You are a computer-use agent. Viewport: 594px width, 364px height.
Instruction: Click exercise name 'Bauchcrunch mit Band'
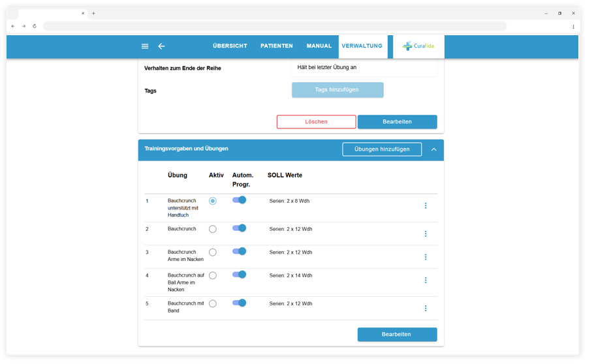pyautogui.click(x=185, y=307)
